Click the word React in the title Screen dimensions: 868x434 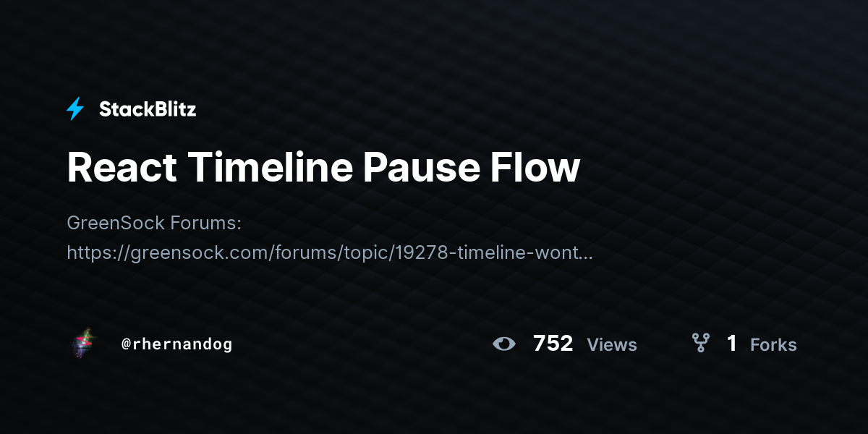pos(122,168)
